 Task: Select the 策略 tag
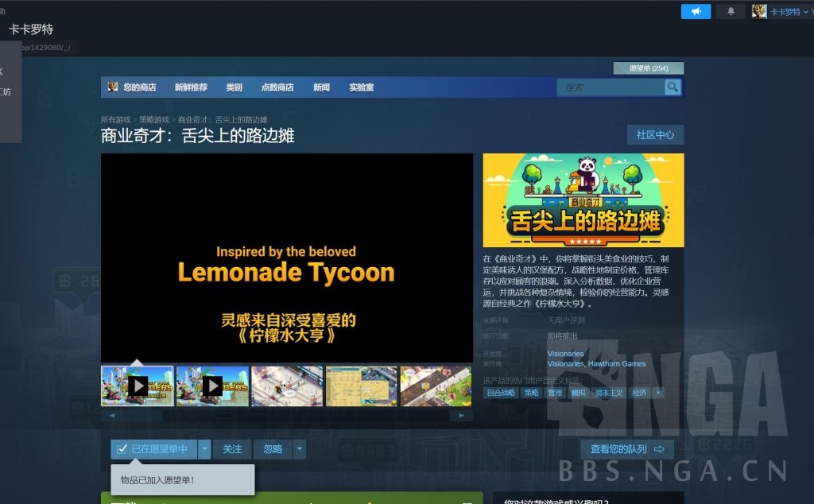[x=531, y=393]
